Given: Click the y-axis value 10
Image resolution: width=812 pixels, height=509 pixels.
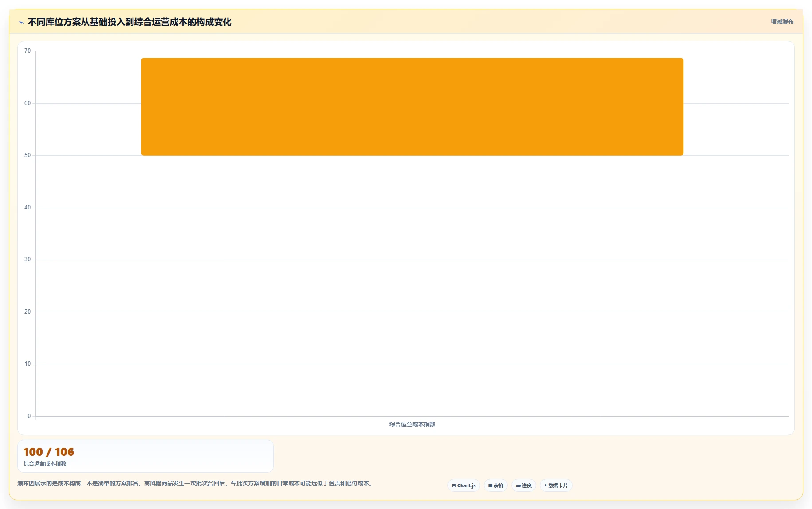Looking at the screenshot, I should click(x=27, y=364).
